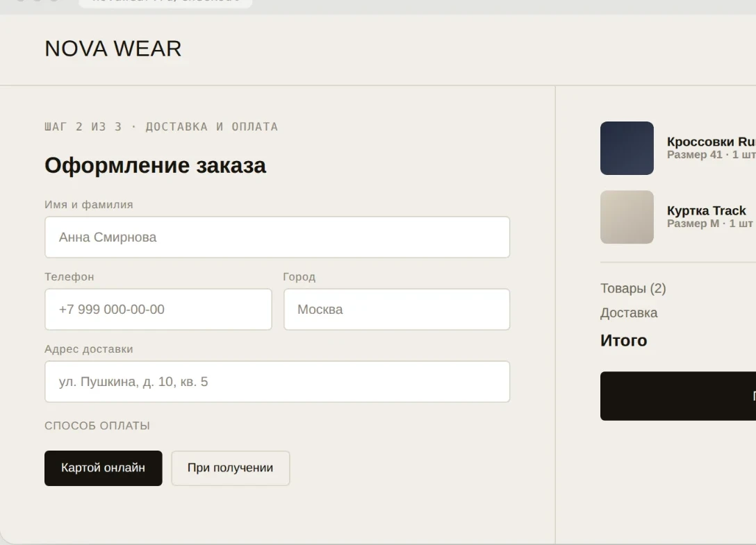Click the "Куртка Track" product name
The width and height of the screenshot is (756, 545).
coord(707,210)
